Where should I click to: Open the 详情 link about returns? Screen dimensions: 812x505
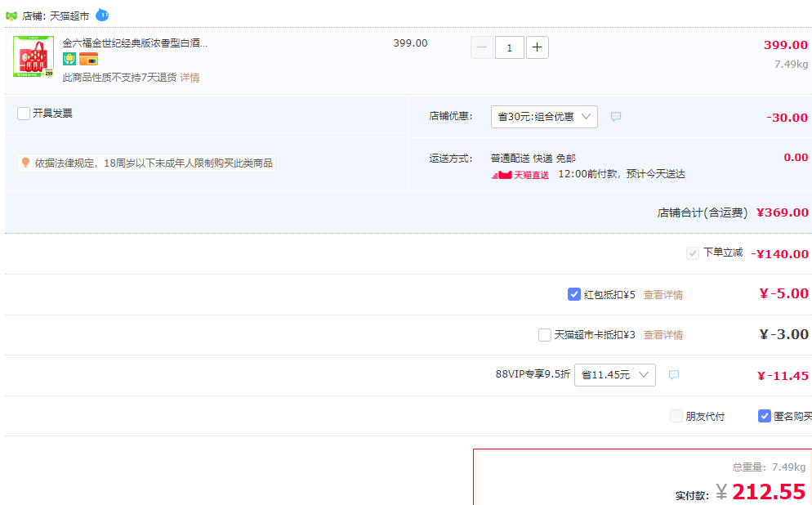point(190,78)
